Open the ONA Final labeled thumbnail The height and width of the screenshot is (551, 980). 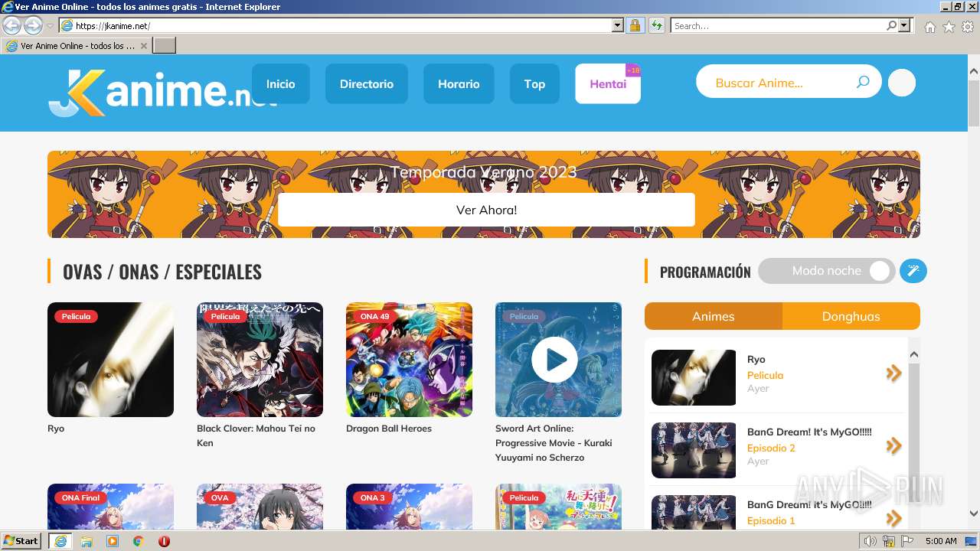(x=110, y=507)
